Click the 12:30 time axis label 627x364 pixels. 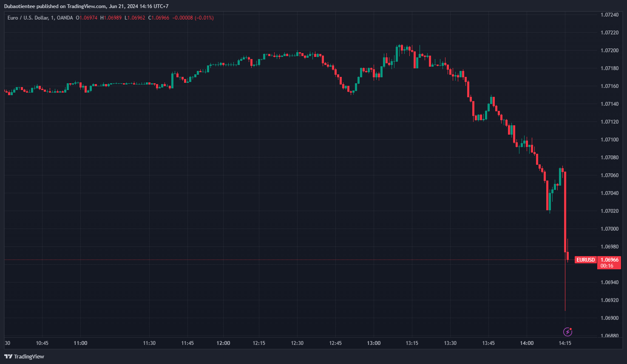297,343
